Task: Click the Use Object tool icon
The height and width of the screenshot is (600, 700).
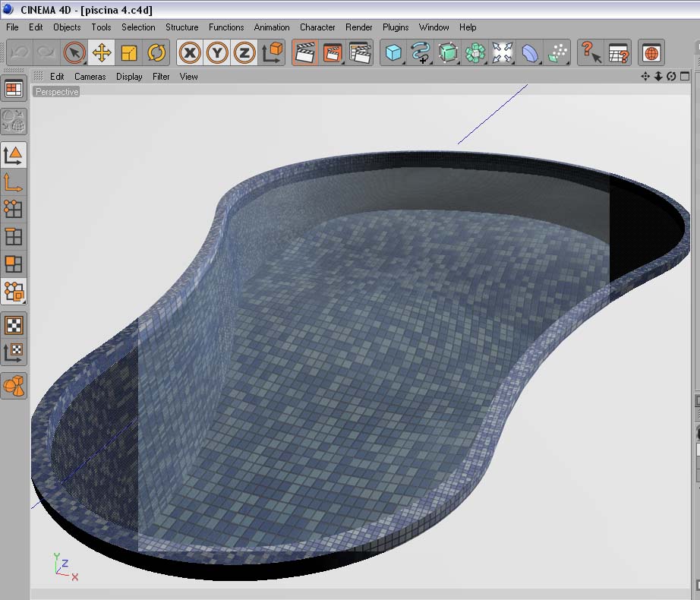Action: (14, 292)
